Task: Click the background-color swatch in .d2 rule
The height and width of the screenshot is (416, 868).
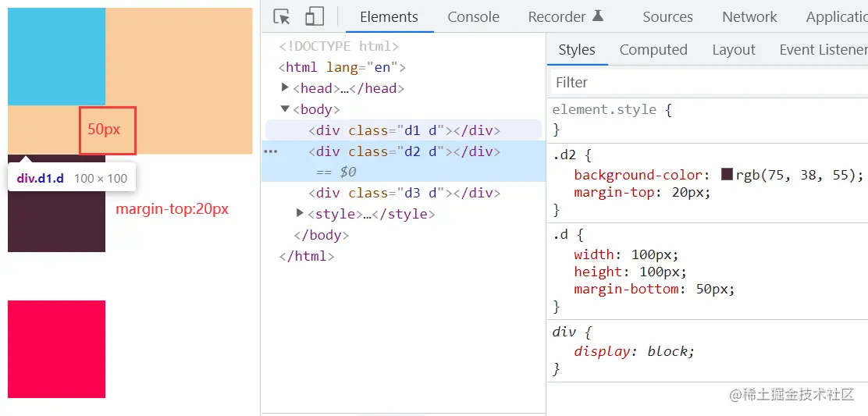Action: pyautogui.click(x=727, y=175)
